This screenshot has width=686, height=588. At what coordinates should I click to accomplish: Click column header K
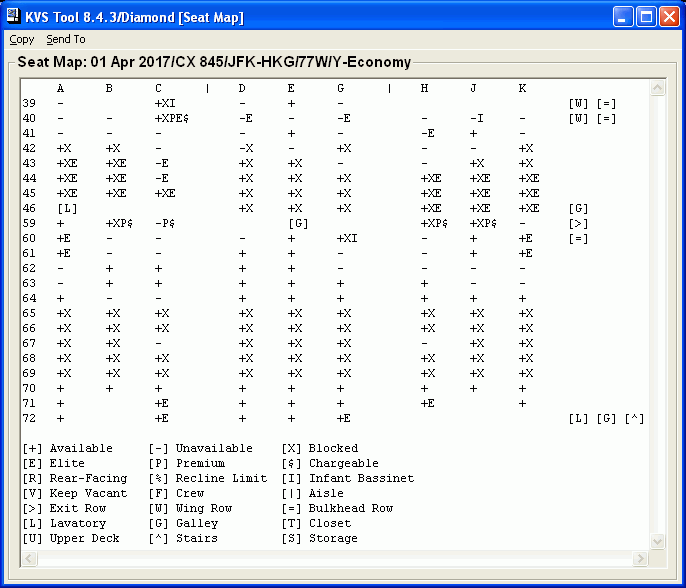coord(522,88)
